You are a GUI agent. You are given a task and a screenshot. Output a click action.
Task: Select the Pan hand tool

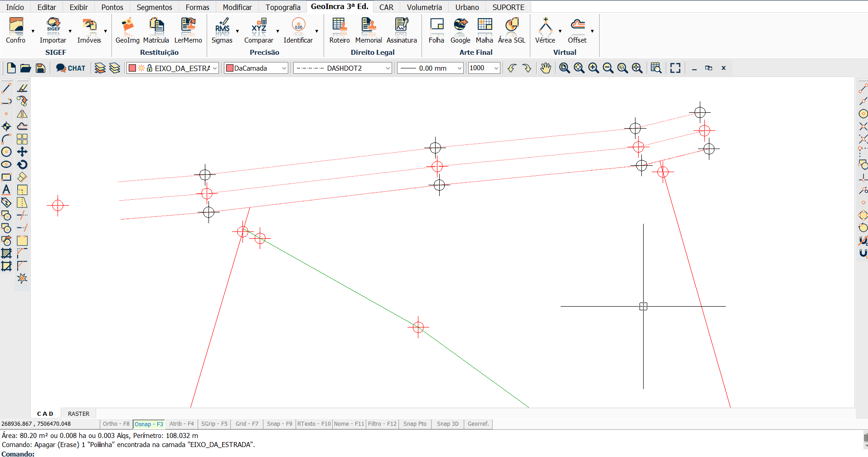(x=545, y=68)
